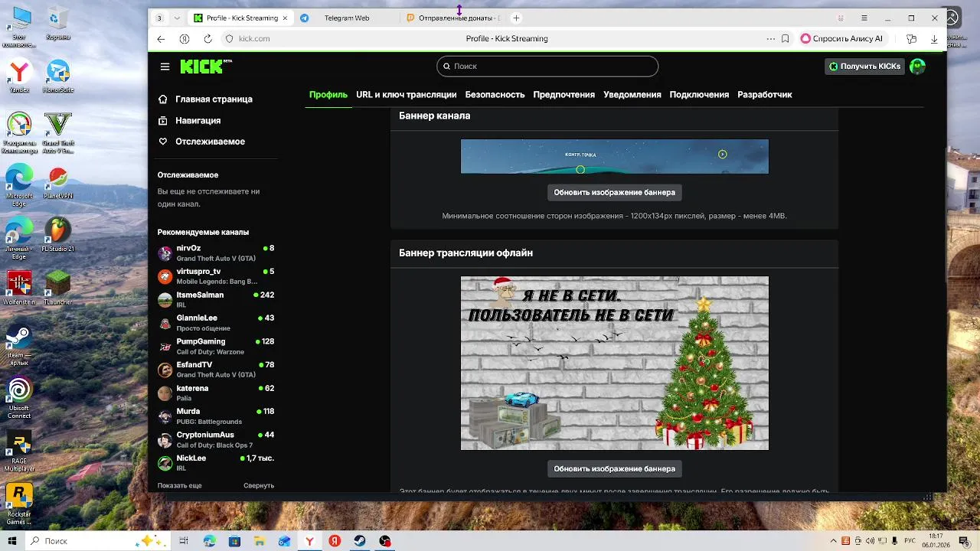Close the Profile - Kick Streaming tab
Image resolution: width=980 pixels, height=551 pixels.
(286, 18)
